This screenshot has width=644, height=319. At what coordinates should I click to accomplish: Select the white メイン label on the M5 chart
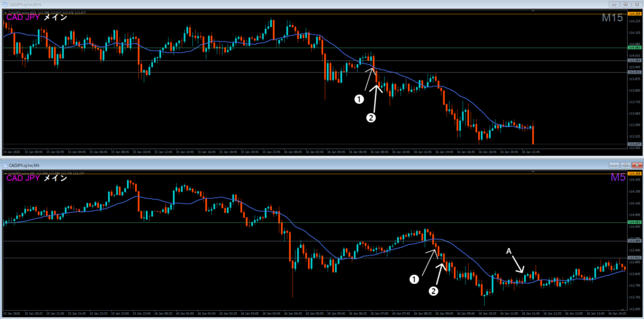[55, 179]
